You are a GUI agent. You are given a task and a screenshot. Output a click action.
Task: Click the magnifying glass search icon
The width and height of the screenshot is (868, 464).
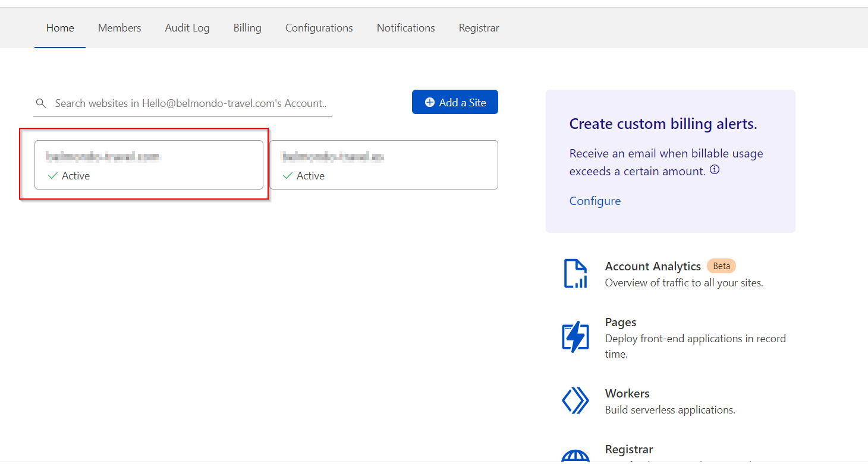coord(41,103)
